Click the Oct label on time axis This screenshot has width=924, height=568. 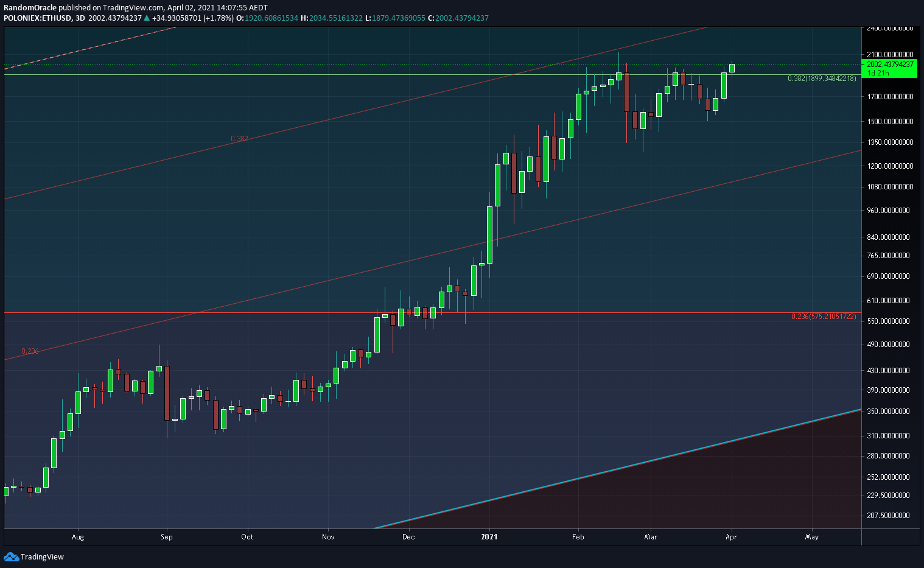(x=247, y=537)
